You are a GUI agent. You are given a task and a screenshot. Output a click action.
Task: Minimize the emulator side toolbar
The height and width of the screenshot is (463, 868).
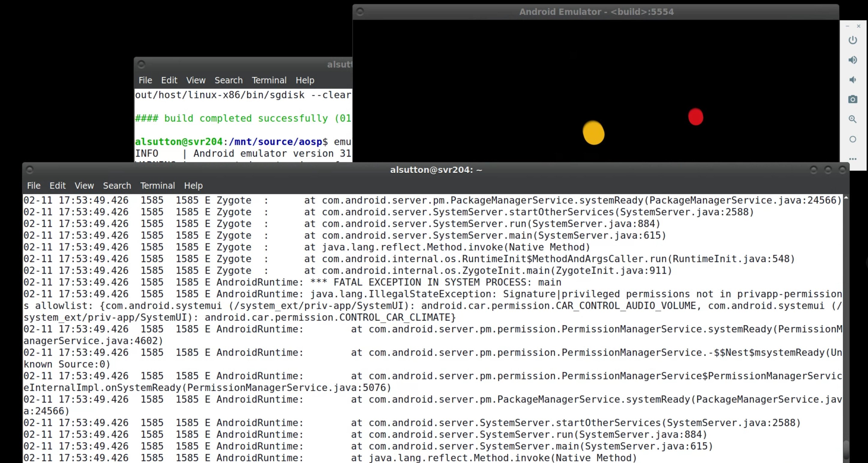click(x=847, y=26)
